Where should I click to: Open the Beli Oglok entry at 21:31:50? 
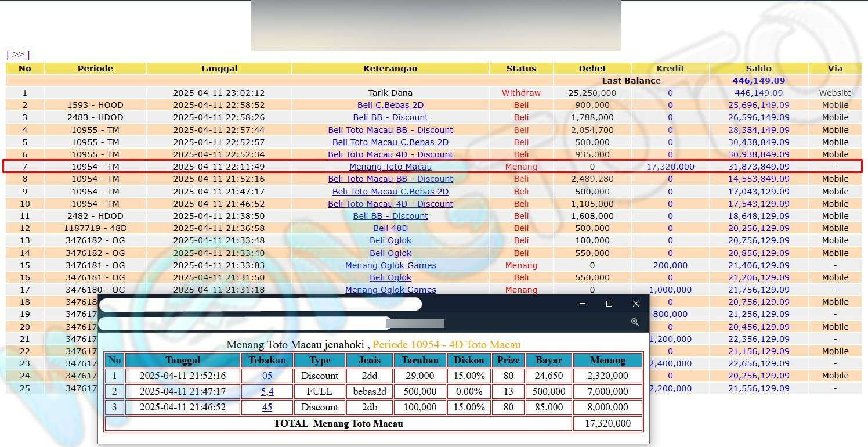[390, 277]
